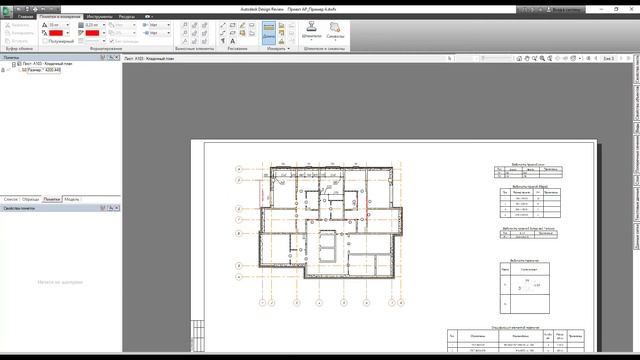Switch to the Образцы panel tab

(31, 199)
